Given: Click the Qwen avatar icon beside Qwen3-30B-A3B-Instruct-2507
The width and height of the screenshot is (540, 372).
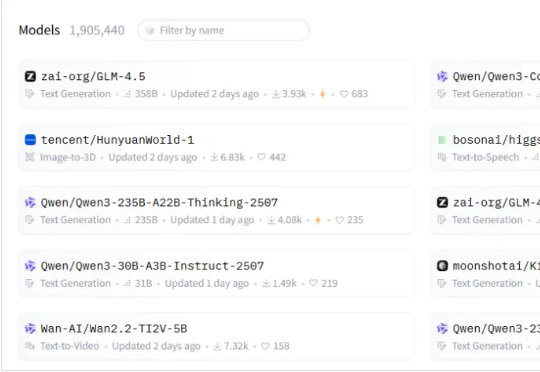Looking at the screenshot, I should point(30,266).
